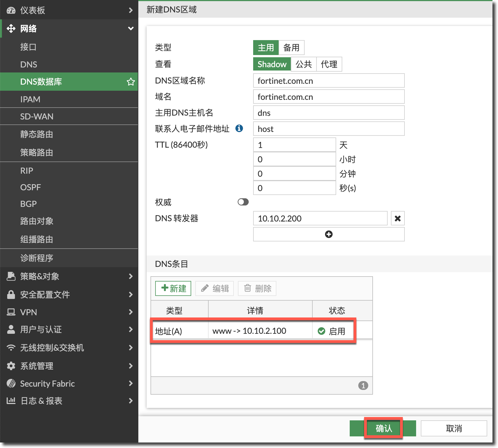
Task: Click info icon beside 联系人电子邮件地址
Action: click(x=239, y=129)
